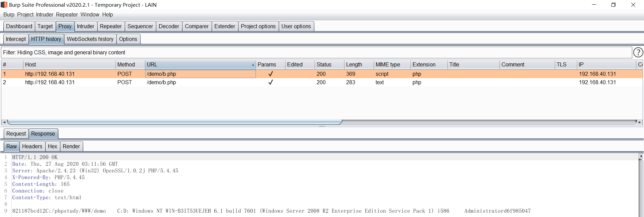The height and width of the screenshot is (217, 644).
Task: Sort by the IP column header
Action: tap(606, 64)
